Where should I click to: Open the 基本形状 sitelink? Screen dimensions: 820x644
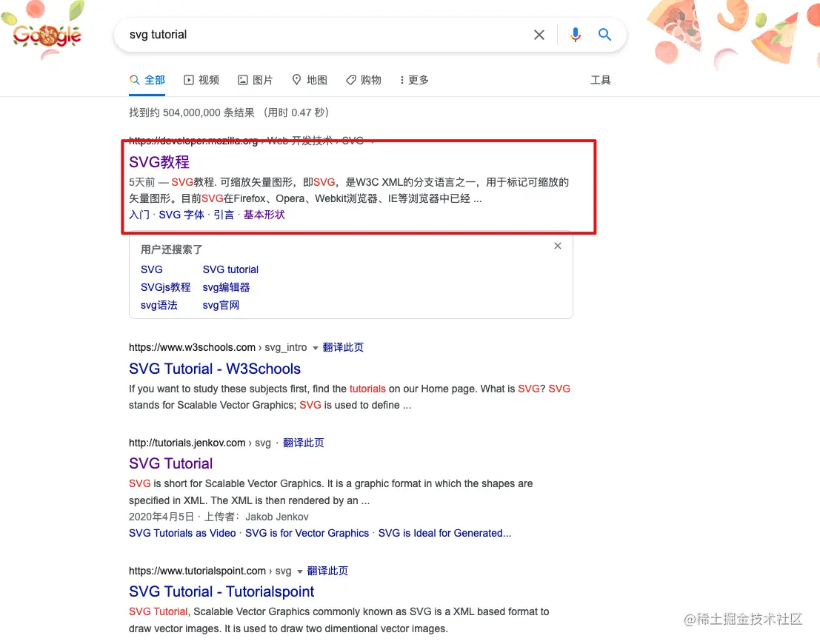tap(264, 215)
